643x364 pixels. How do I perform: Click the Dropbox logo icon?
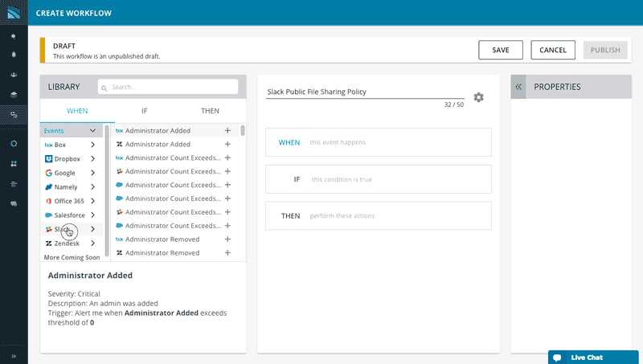48,158
